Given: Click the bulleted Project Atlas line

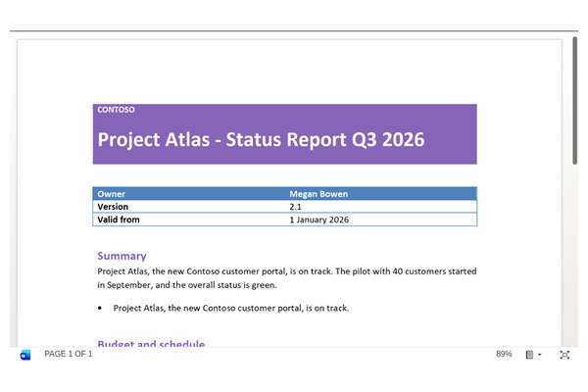Looking at the screenshot, I should [x=231, y=308].
